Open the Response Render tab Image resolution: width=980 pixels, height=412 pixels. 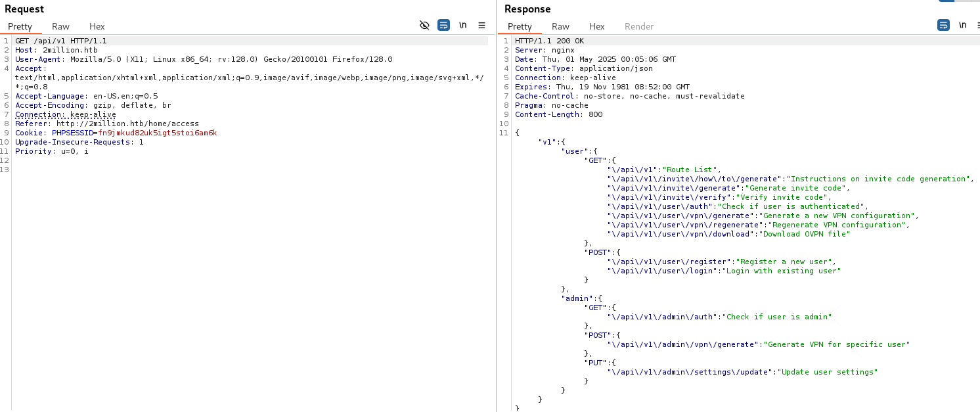(639, 26)
